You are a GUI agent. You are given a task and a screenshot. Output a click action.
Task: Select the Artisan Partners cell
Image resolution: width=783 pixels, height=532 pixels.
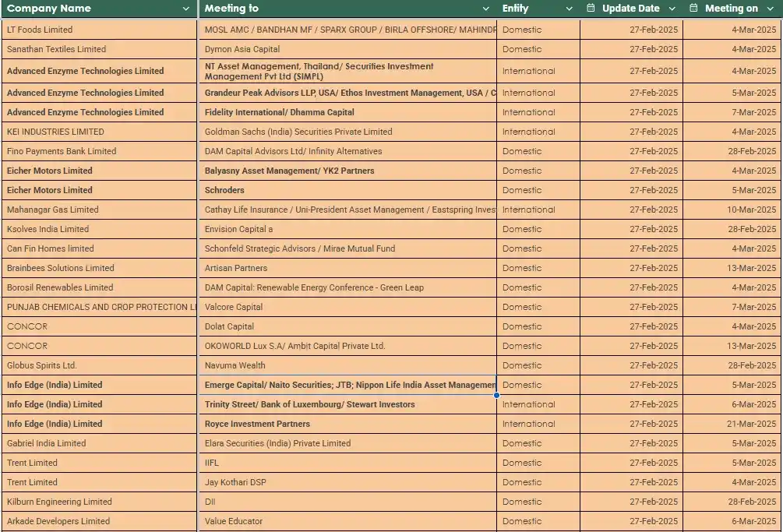point(347,268)
